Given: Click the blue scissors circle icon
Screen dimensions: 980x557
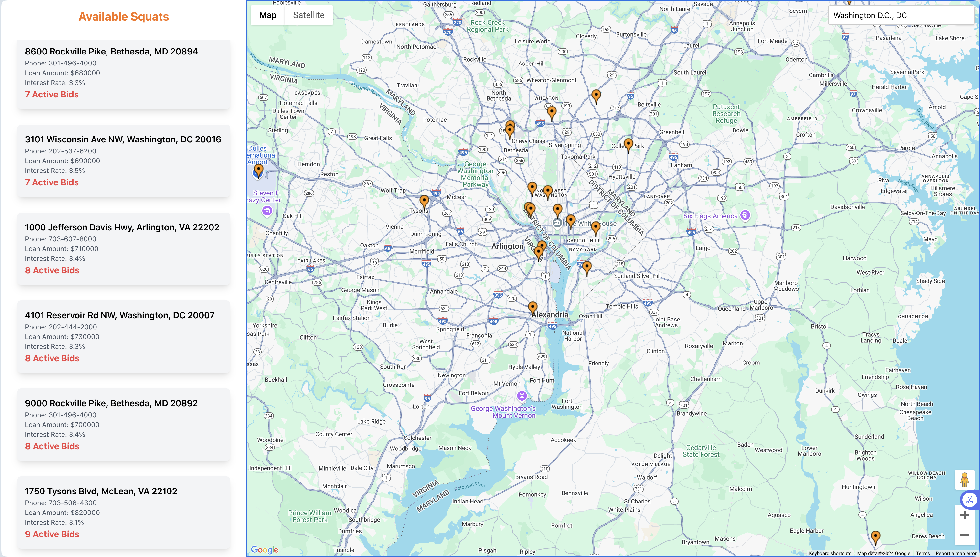Looking at the screenshot, I should click(x=969, y=500).
